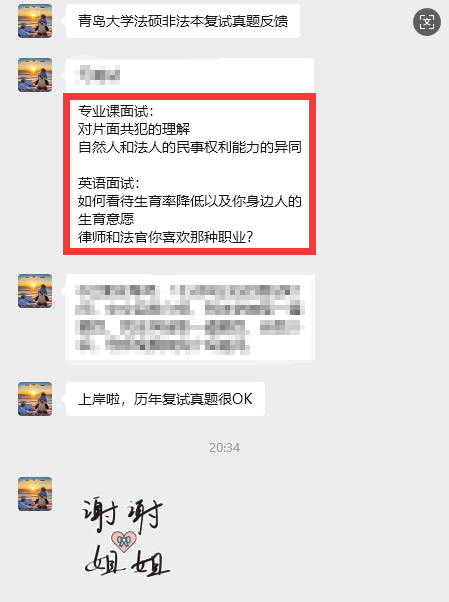Select the 自然人和法人的民事权利能力的异同 line
The width and height of the screenshot is (449, 602).
[190, 147]
